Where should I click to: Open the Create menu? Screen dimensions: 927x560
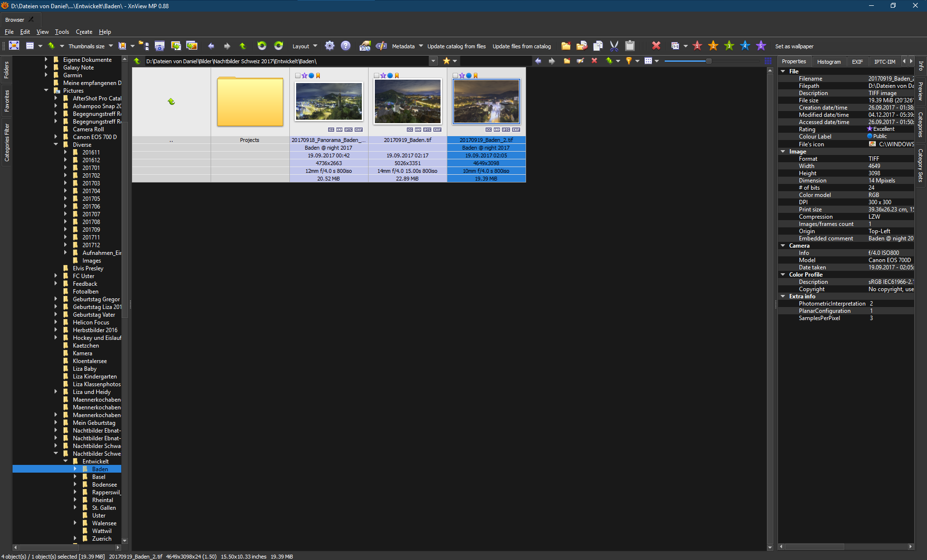click(x=84, y=32)
